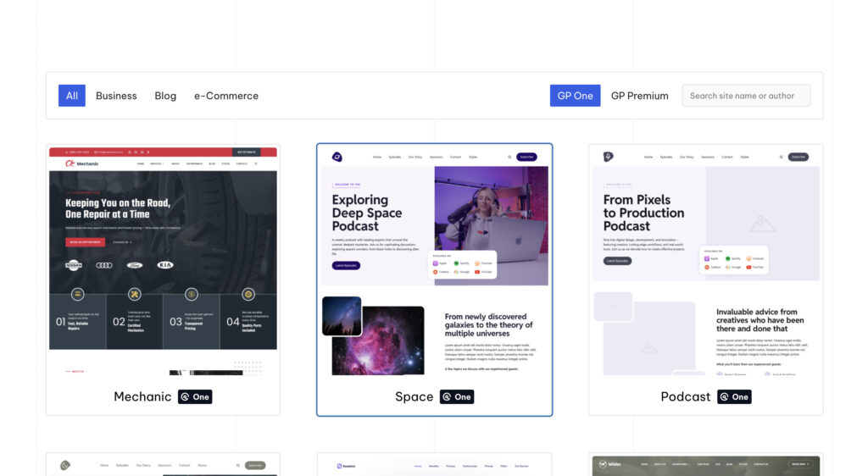Screen dimensions: 868x476
Task: Click the Space site title
Action: (x=414, y=397)
